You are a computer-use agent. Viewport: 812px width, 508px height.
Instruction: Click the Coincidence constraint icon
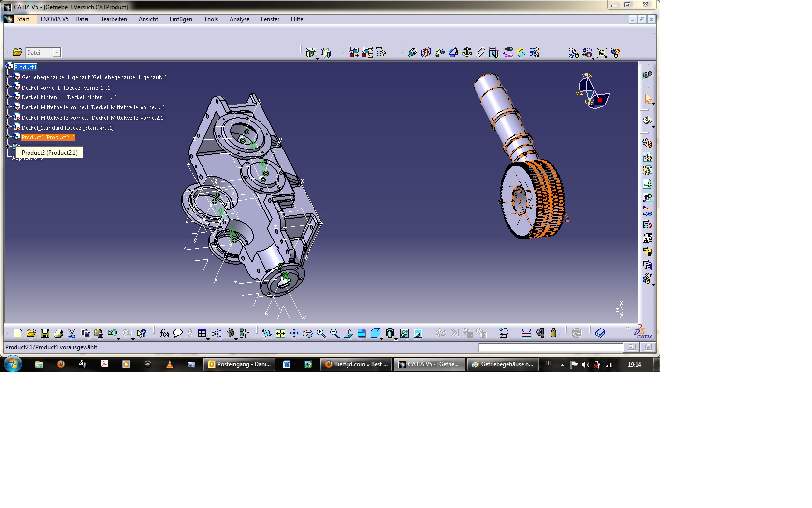[412, 52]
